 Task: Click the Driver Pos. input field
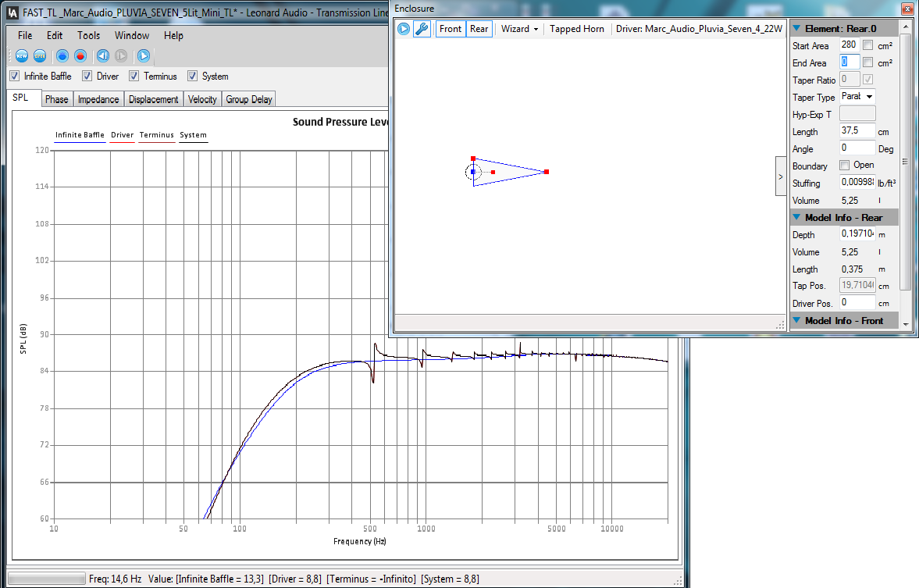pyautogui.click(x=857, y=302)
